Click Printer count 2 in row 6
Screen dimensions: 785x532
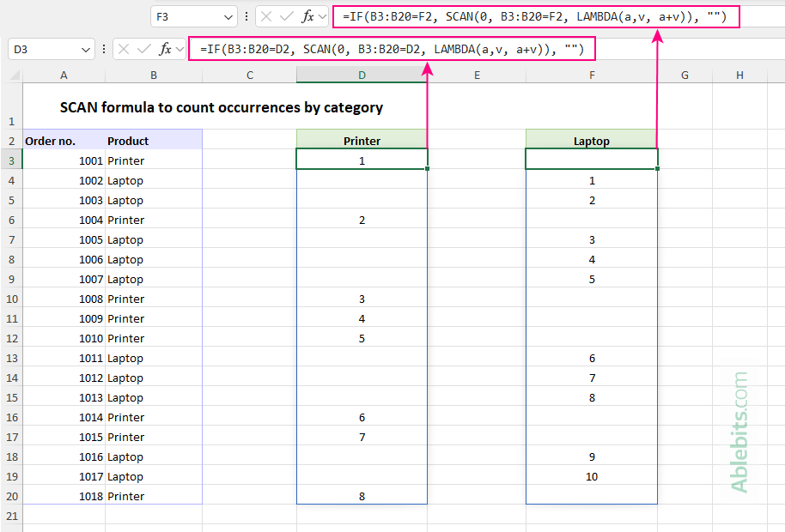362,220
